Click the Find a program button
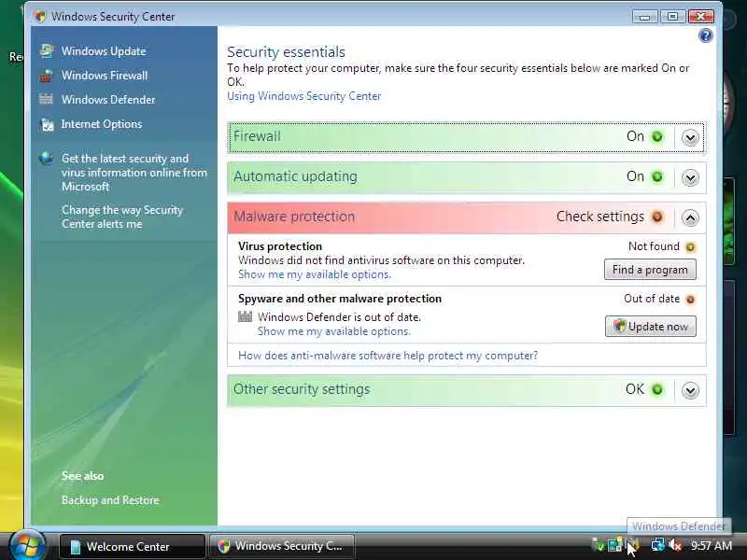747x560 pixels. tap(650, 270)
